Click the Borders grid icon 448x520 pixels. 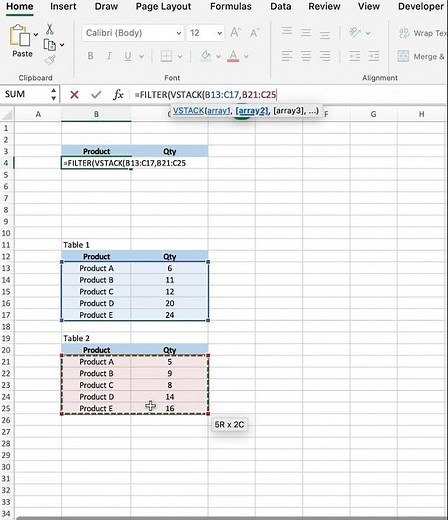166,56
